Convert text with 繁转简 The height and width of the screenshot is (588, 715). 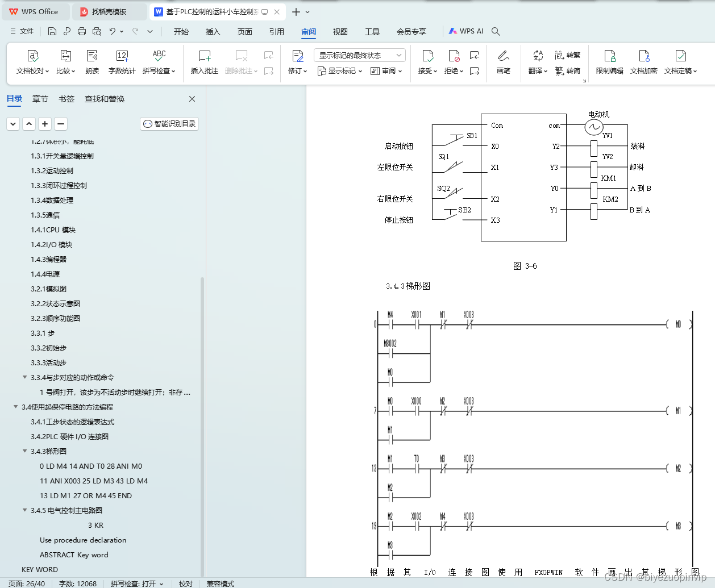[x=568, y=71]
